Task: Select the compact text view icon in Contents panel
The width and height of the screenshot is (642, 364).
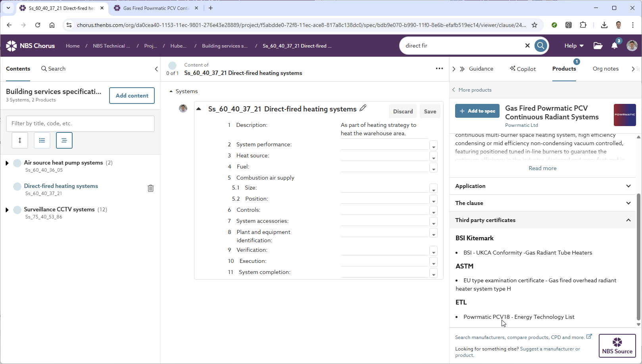Action: [x=64, y=140]
